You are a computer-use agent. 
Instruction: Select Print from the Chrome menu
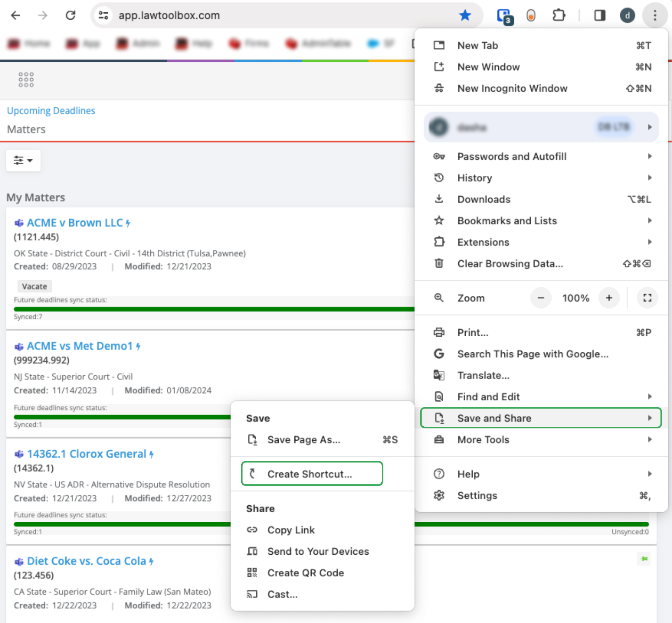pos(541,332)
